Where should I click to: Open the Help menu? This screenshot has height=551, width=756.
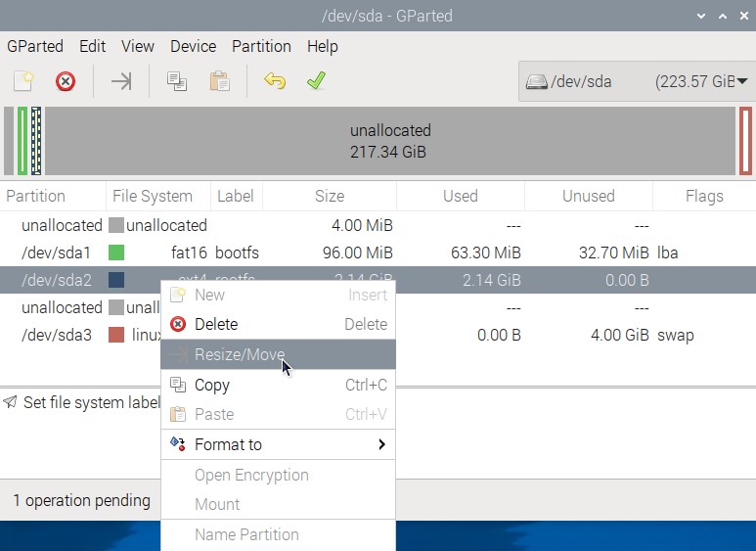pos(322,46)
